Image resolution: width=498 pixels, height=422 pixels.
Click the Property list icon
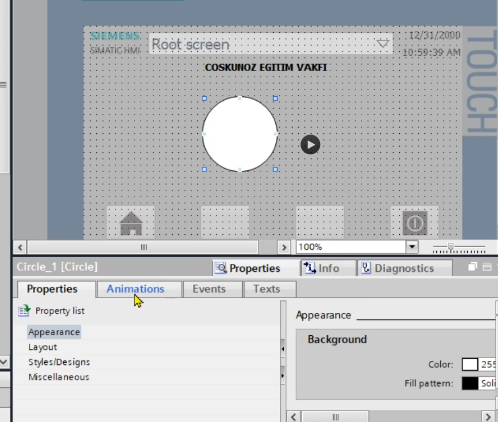pos(24,310)
